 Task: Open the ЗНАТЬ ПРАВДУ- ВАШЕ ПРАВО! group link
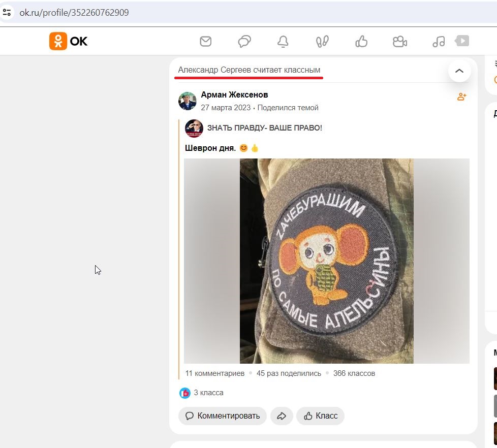coord(265,128)
